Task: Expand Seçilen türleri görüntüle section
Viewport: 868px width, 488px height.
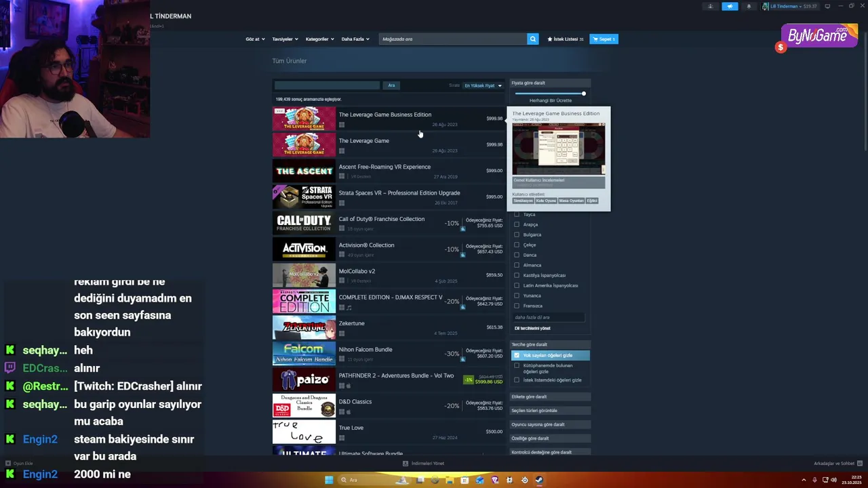Action: pyautogui.click(x=550, y=411)
